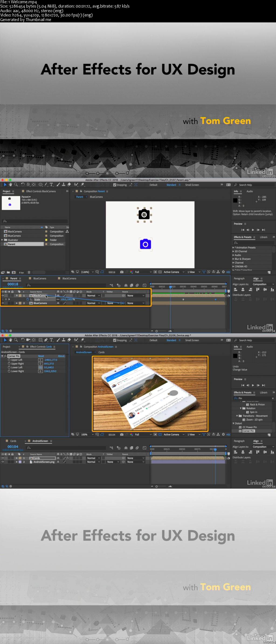Image resolution: width=276 pixels, height=644 pixels.
Task: Step to next frame in Device.aep Preview panel
Action: tap(258, 385)
